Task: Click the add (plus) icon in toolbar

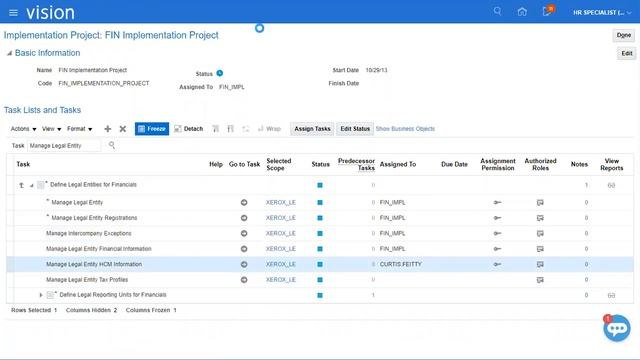Action: tap(108, 129)
